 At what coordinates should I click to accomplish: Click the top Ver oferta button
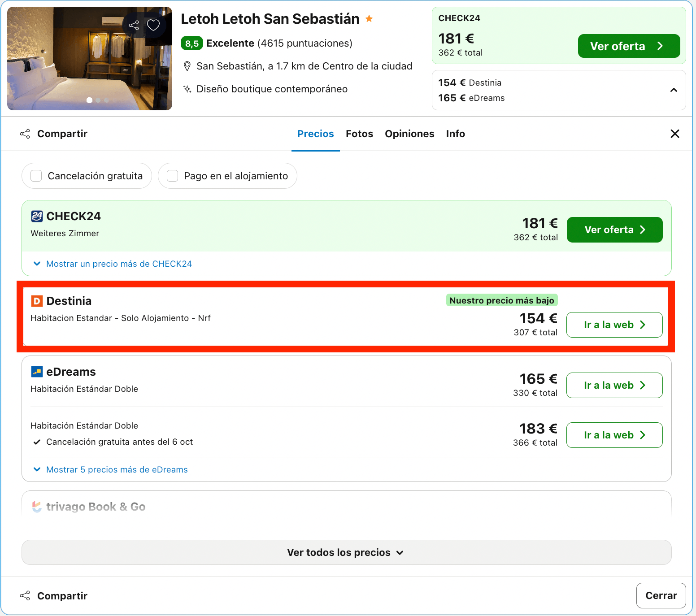coord(629,46)
